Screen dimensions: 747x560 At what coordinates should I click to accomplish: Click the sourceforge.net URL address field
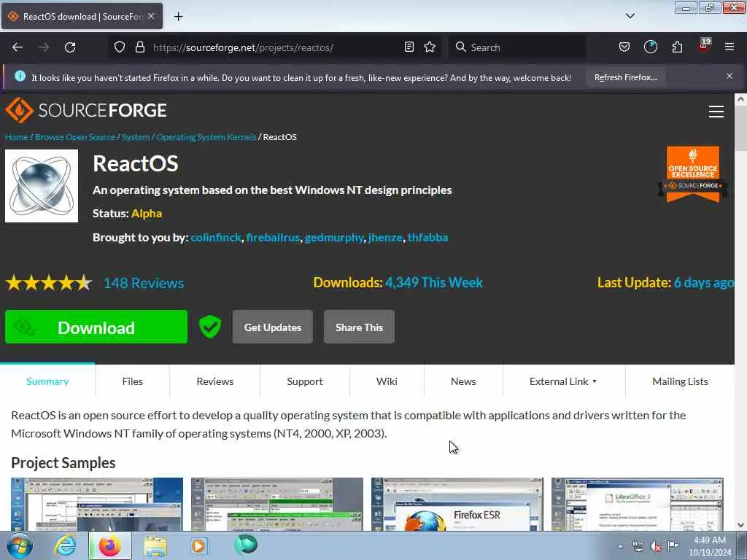pyautogui.click(x=276, y=47)
